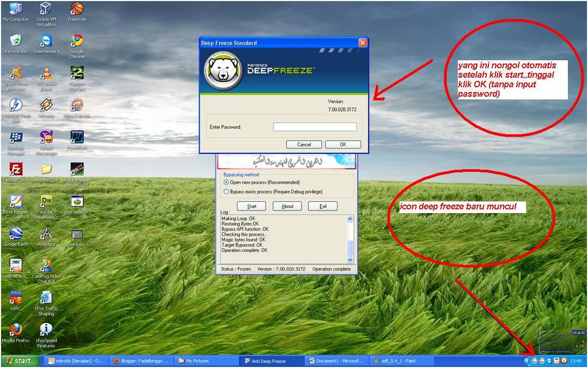Viewport: 588px width, 368px height.
Task: Select 'Operation complete :OK' log line
Action: tap(245, 250)
